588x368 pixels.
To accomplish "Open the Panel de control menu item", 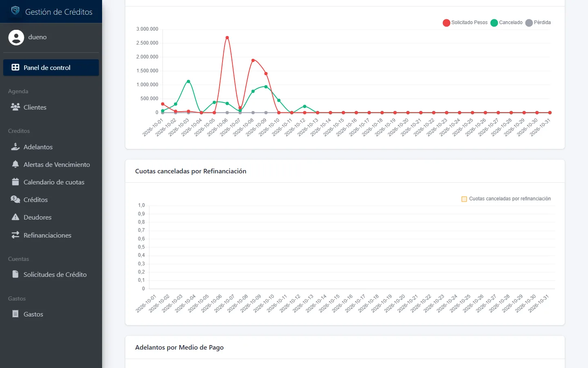I will pos(51,67).
